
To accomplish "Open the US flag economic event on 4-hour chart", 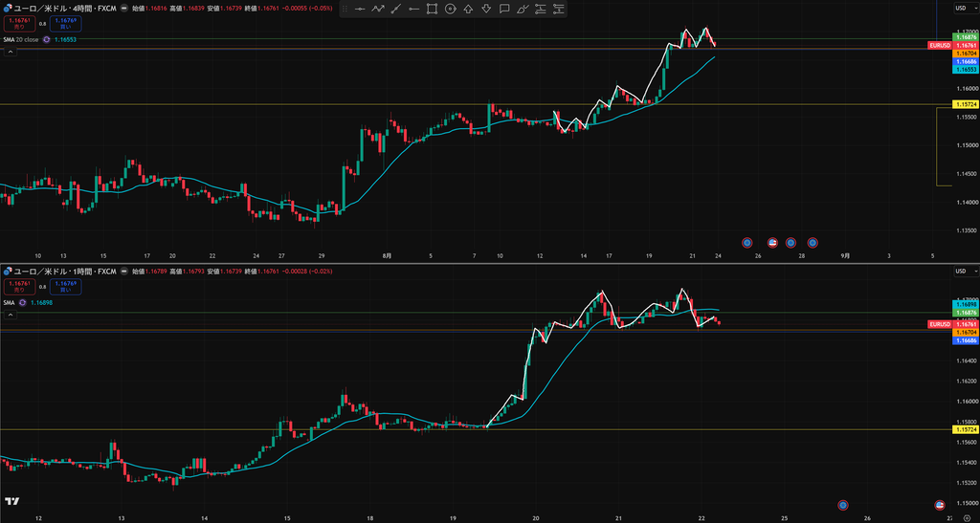I will pos(772,243).
